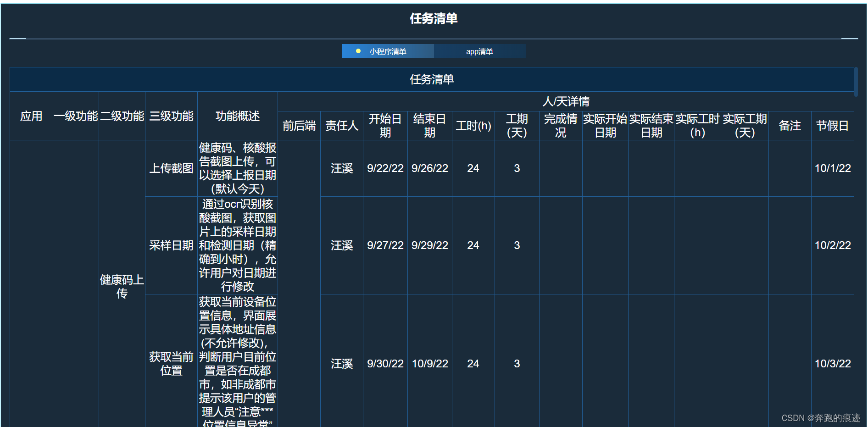Click the 开始日期 column header

pyautogui.click(x=385, y=126)
